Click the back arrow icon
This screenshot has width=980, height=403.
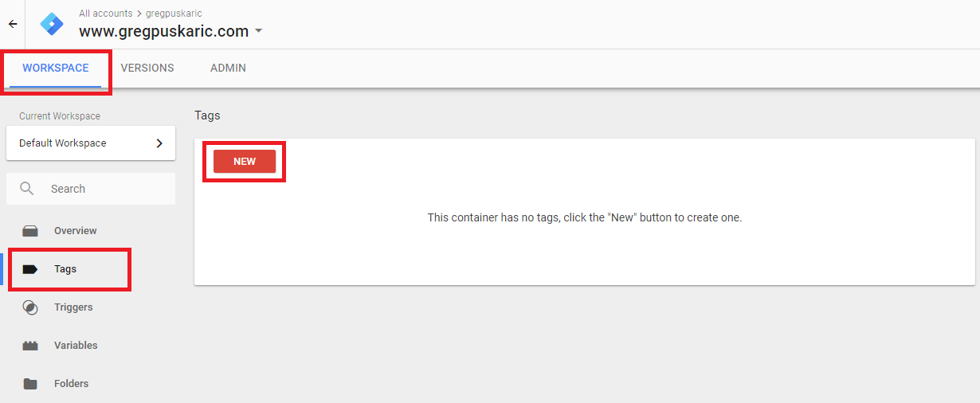pyautogui.click(x=13, y=24)
